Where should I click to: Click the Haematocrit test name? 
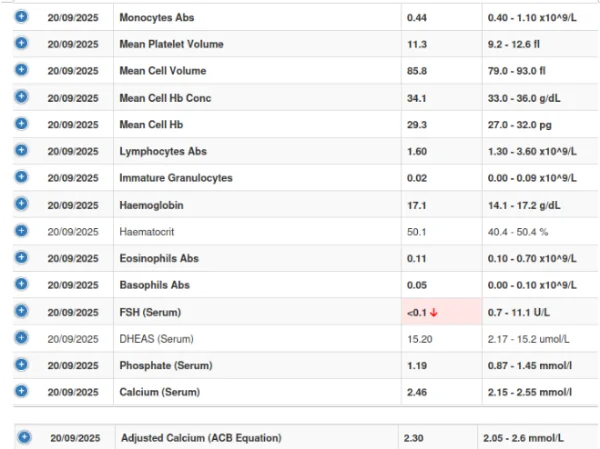click(x=147, y=231)
